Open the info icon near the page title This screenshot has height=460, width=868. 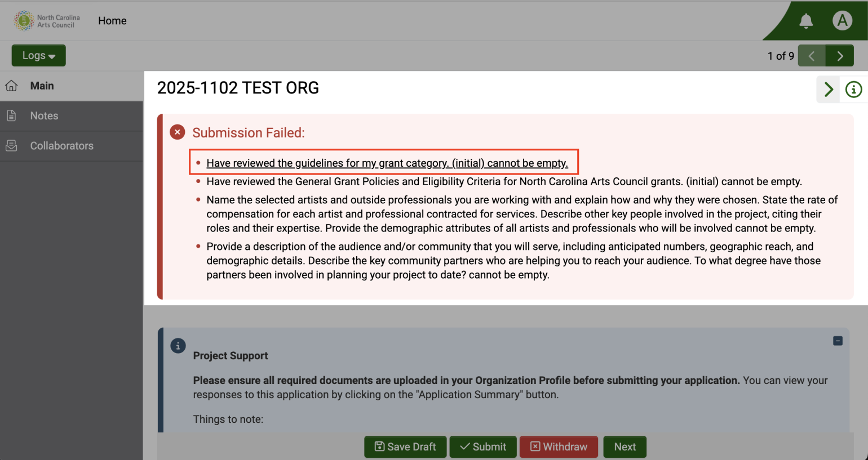(853, 90)
